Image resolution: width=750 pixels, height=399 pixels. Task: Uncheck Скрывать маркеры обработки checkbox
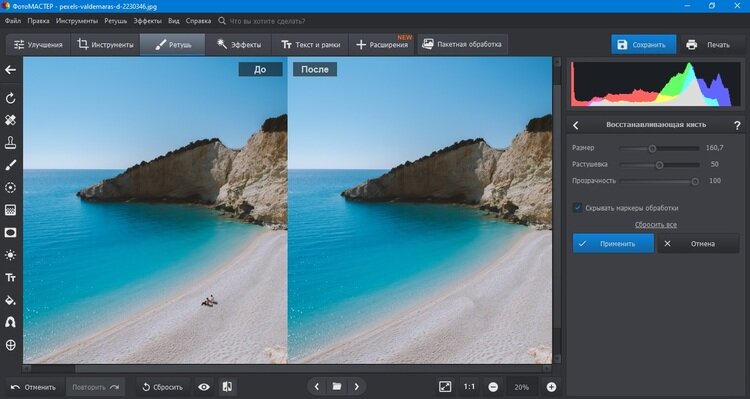(x=577, y=208)
